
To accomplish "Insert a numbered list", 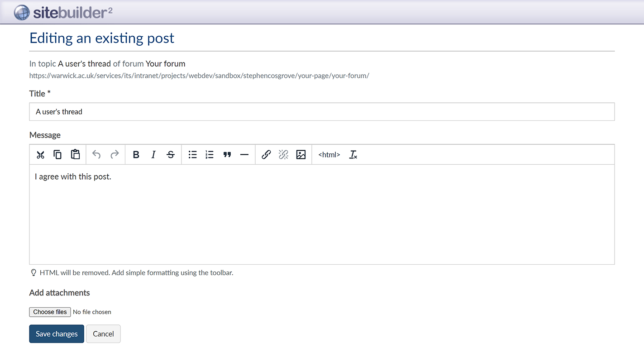I will pyautogui.click(x=209, y=154).
